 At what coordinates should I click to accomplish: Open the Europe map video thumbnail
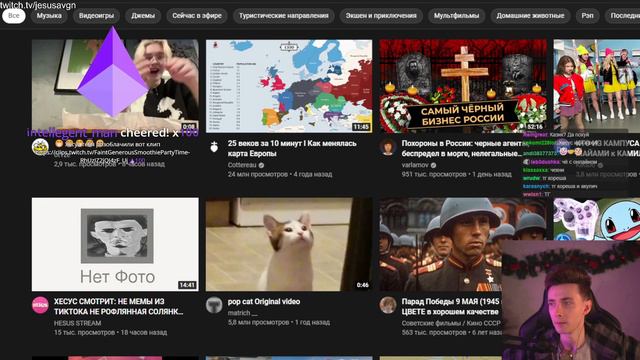pyautogui.click(x=289, y=86)
